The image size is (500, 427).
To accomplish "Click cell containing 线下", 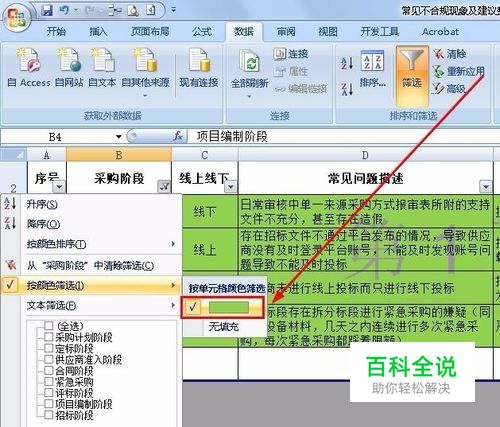I will [205, 211].
